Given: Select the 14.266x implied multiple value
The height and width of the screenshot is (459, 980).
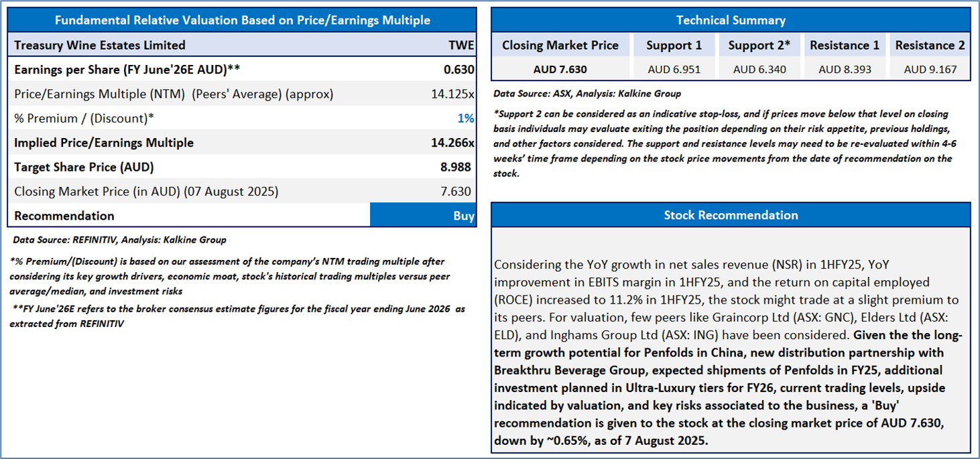Looking at the screenshot, I should tap(452, 143).
